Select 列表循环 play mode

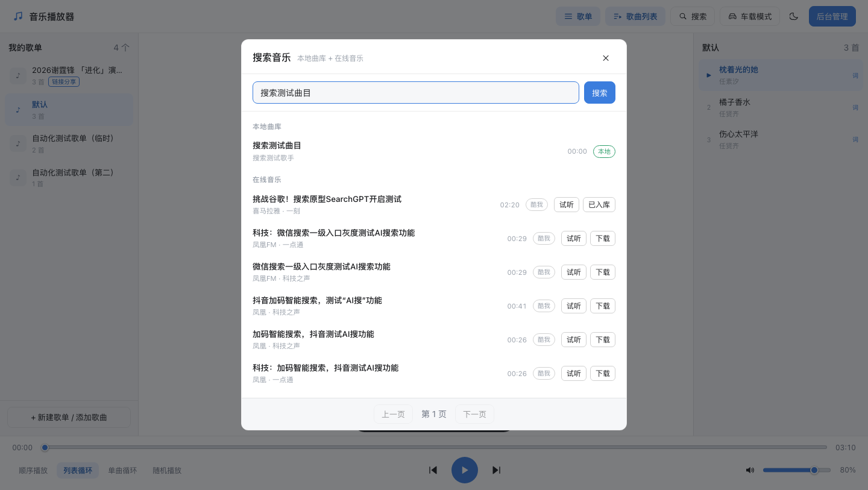78,470
